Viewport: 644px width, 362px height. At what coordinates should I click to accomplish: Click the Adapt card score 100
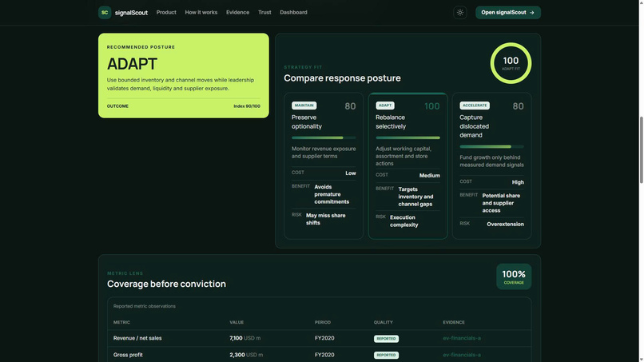tap(432, 106)
